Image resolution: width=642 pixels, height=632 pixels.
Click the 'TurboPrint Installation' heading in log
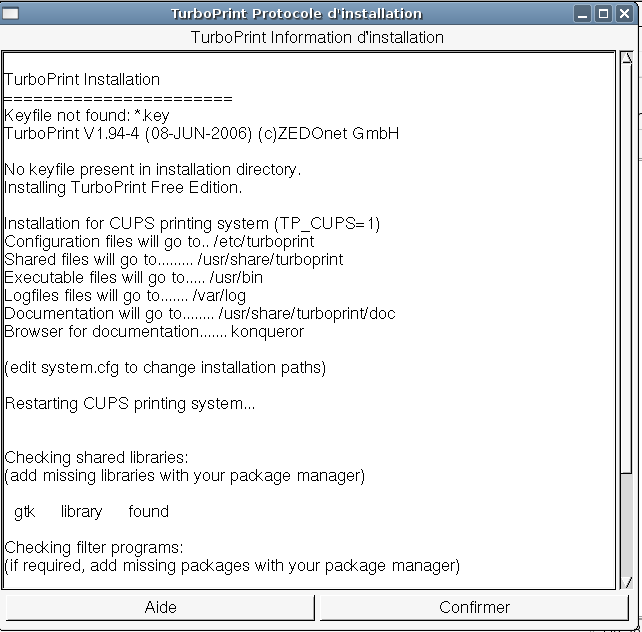click(81, 80)
